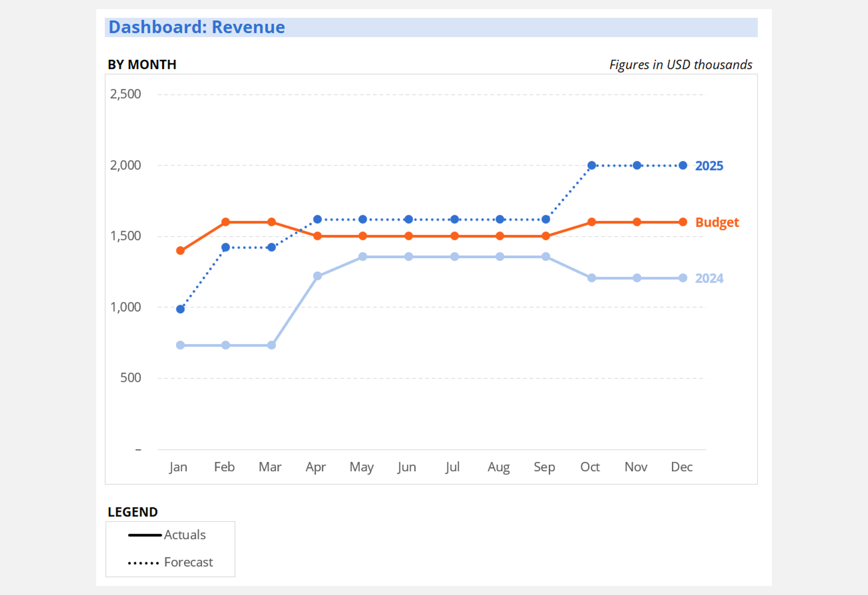Select the 2024 December data point

coord(683,278)
